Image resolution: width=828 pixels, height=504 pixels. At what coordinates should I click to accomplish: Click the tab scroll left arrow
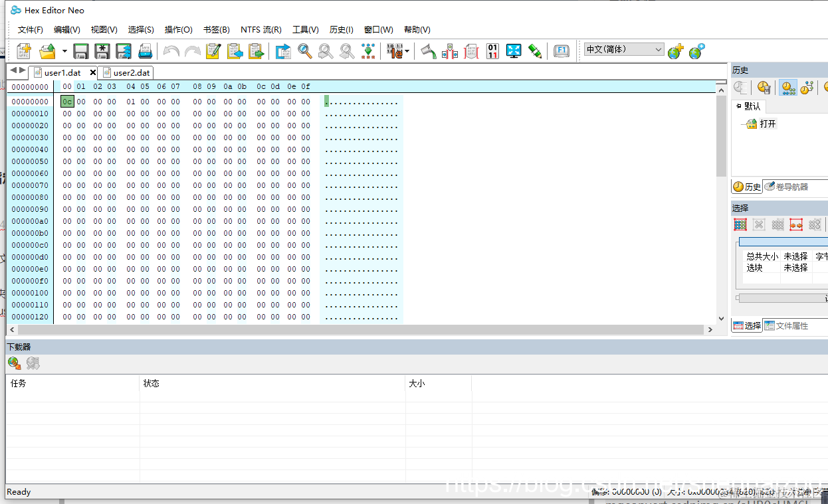click(x=13, y=70)
